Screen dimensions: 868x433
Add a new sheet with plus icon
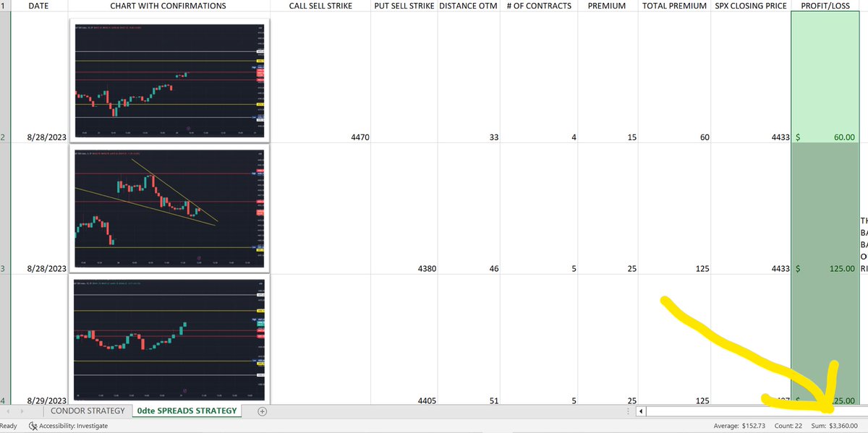tap(263, 411)
